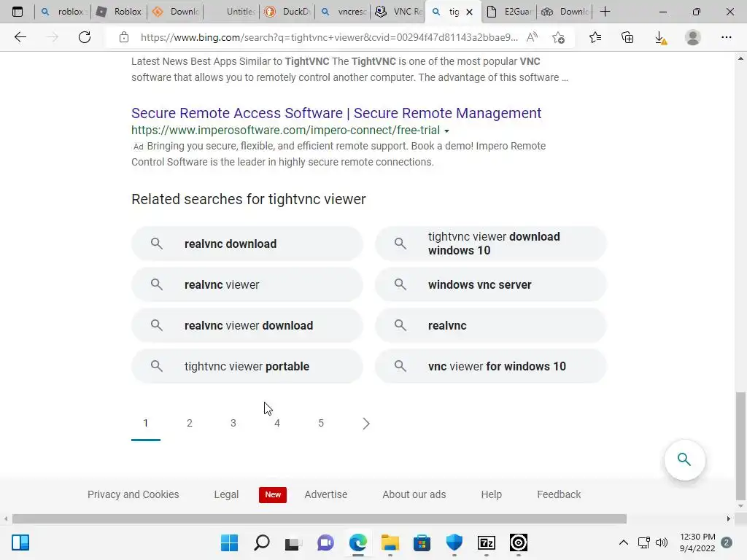Image resolution: width=747 pixels, height=560 pixels.
Task: Go to results page 5
Action: point(321,424)
